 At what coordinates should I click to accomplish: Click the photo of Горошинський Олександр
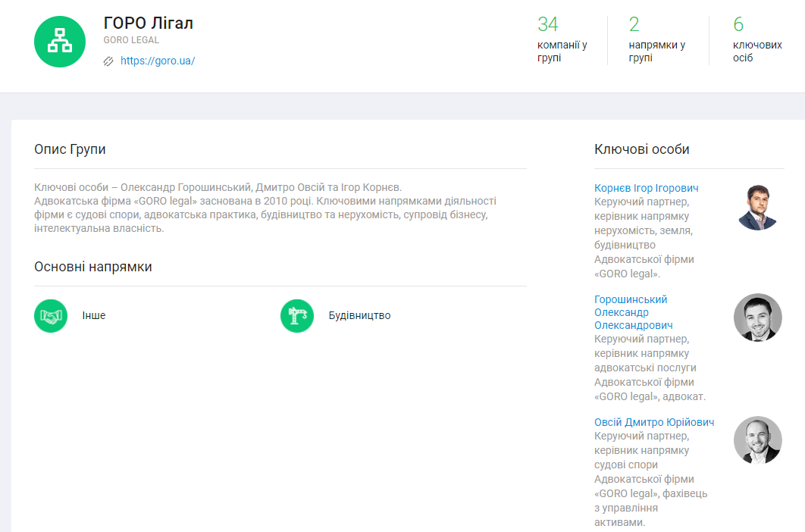pyautogui.click(x=757, y=318)
